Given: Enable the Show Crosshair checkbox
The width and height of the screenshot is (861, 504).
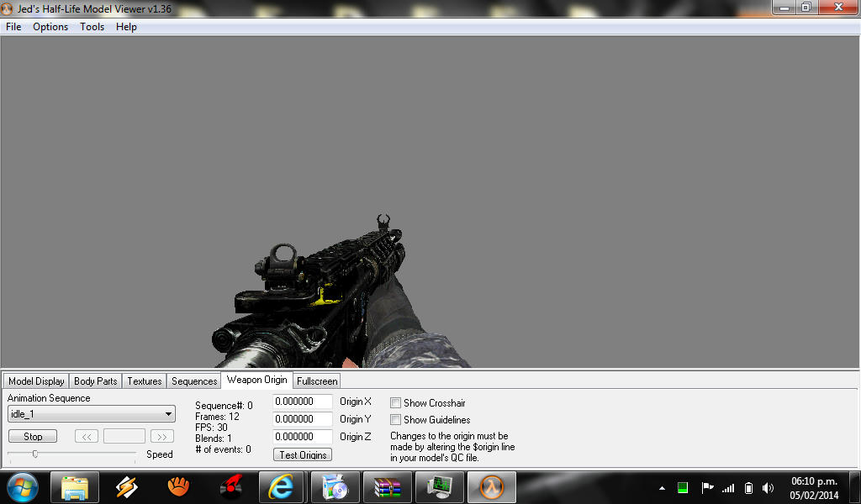Looking at the screenshot, I should tap(395, 403).
